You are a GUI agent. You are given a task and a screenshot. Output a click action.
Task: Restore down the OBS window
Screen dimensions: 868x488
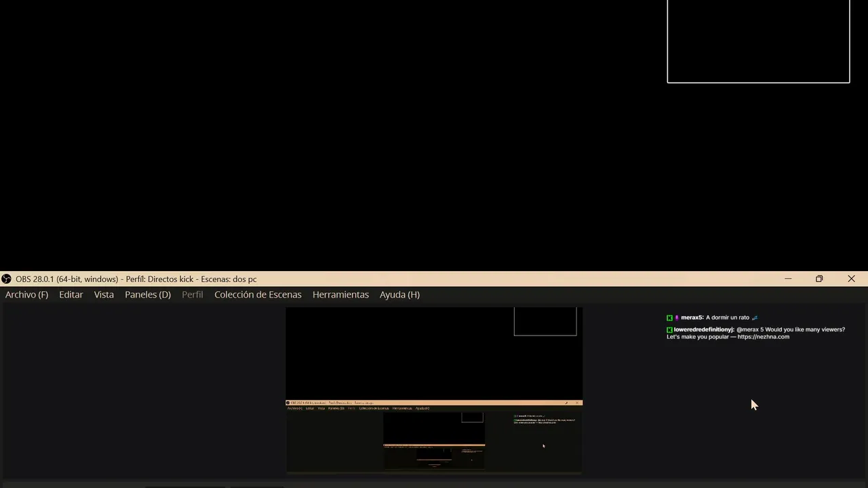(x=819, y=279)
